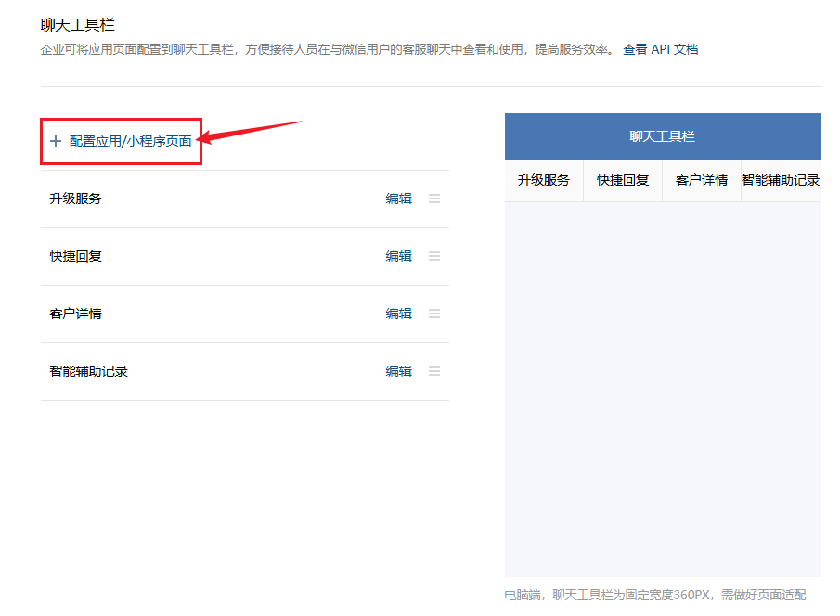Edit the 快捷回复 entry
This screenshot has height=616, width=840.
(398, 256)
